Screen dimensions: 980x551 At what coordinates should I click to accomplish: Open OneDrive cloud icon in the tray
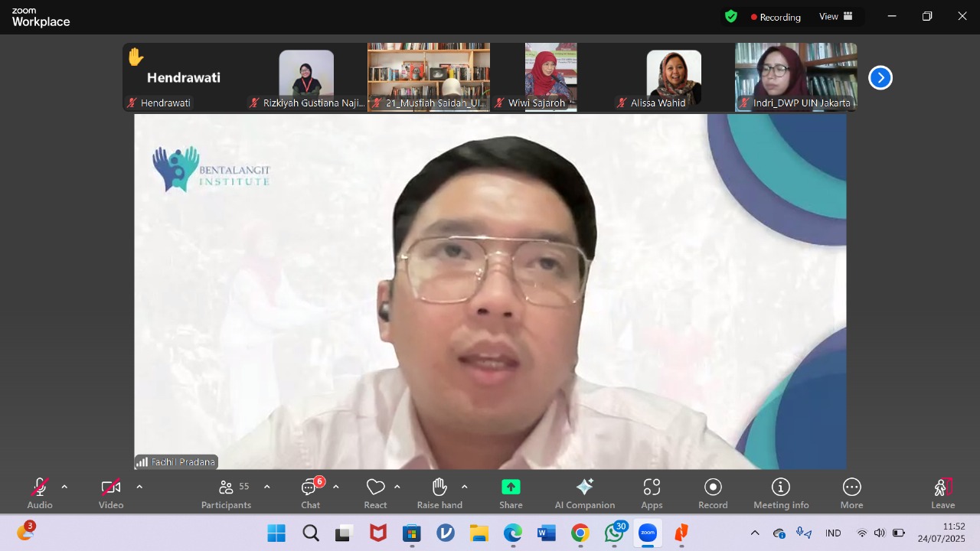click(779, 533)
